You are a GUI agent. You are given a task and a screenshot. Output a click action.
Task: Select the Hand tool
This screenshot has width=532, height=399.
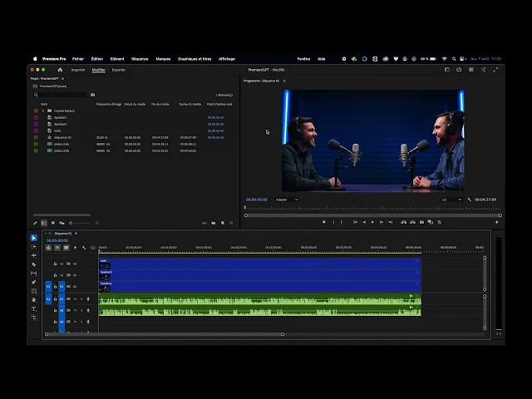[34, 300]
